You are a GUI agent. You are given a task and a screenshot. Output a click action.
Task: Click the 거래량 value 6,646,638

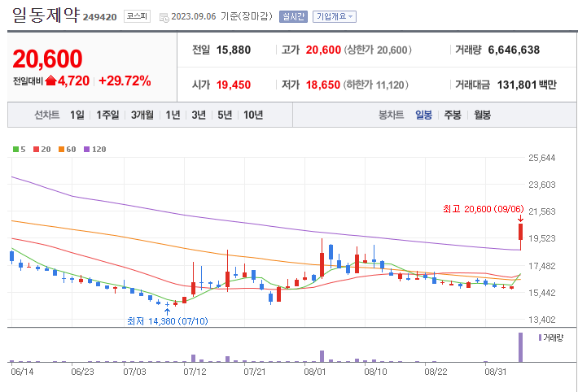point(514,50)
